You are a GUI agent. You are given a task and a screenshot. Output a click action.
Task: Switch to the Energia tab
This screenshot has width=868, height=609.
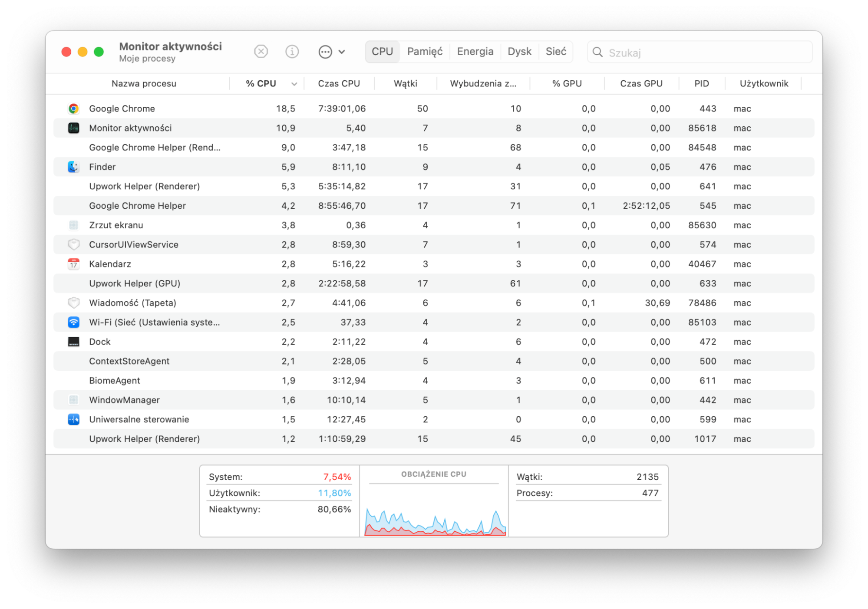point(475,52)
